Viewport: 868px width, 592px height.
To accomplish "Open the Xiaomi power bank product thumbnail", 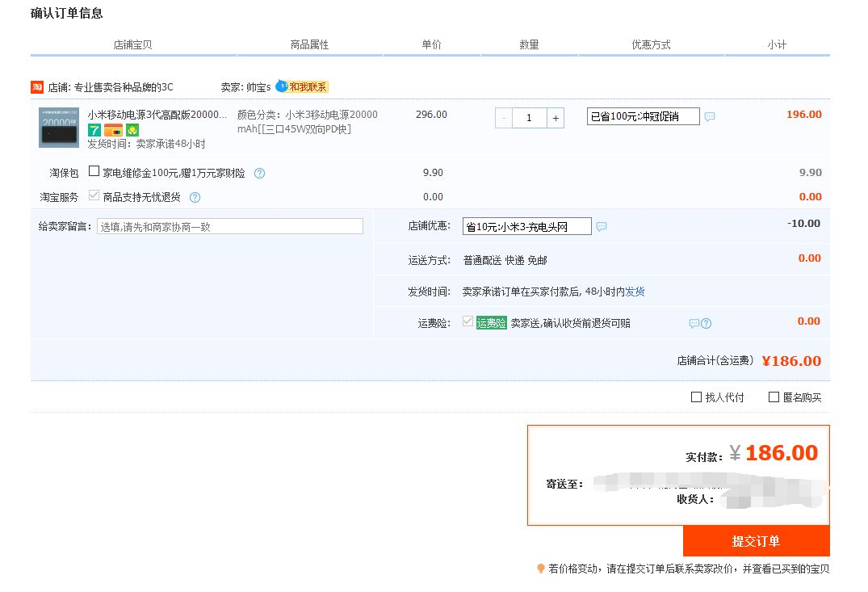I will click(59, 128).
